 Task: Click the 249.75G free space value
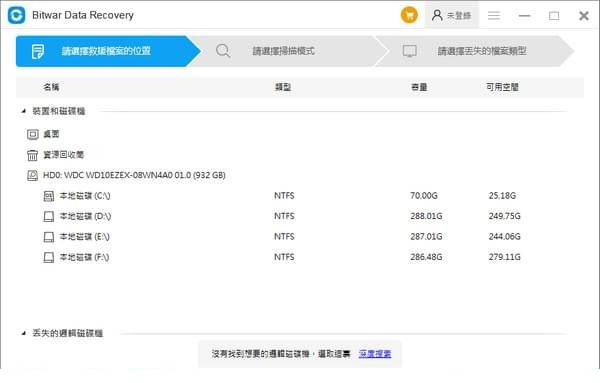[x=504, y=216]
